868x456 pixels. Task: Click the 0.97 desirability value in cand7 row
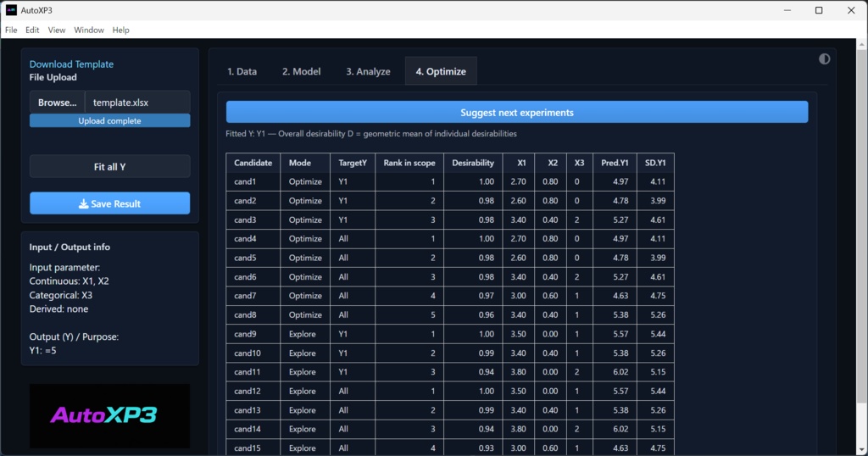473,296
